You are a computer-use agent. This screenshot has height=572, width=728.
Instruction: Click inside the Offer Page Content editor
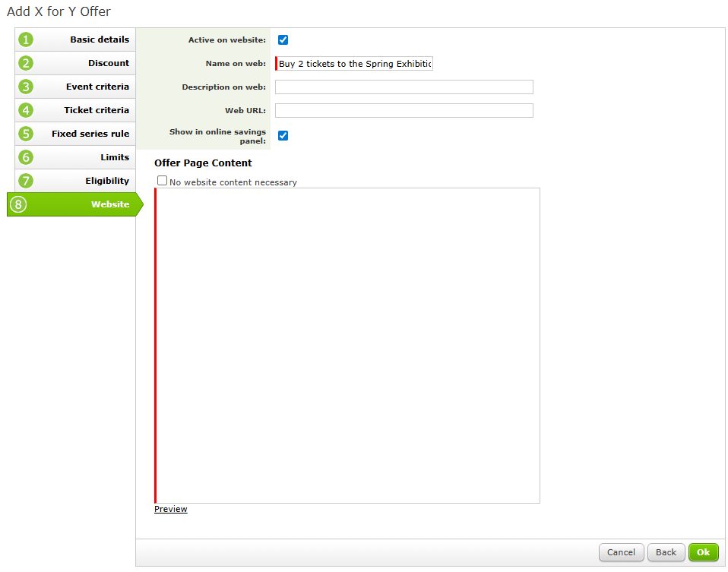[347, 346]
